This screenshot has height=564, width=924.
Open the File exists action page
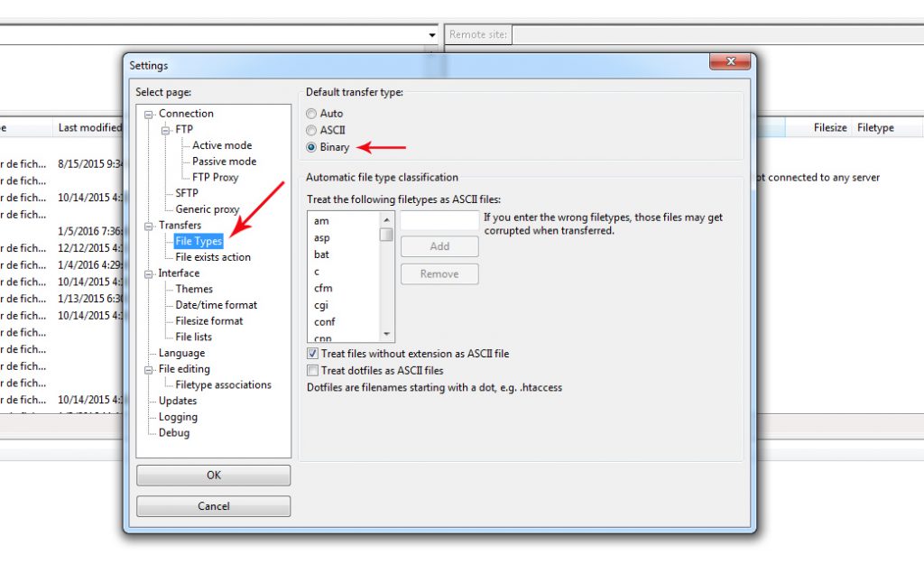(213, 257)
